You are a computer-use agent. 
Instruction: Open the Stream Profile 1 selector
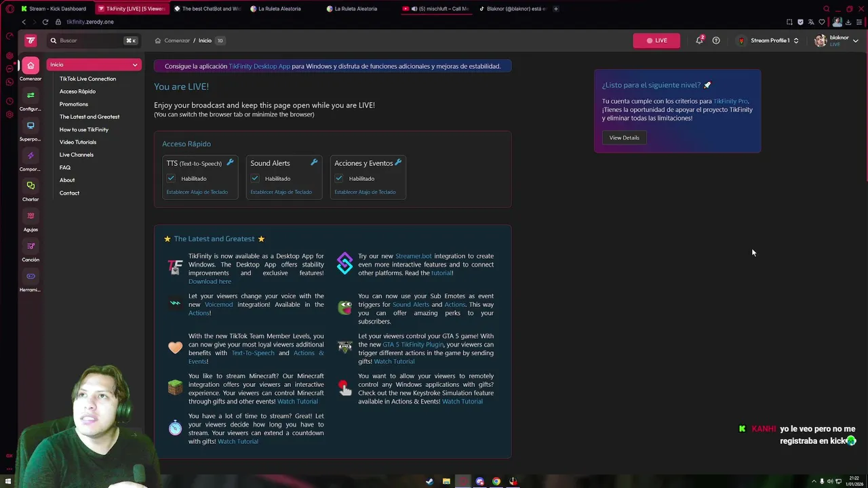tap(768, 41)
